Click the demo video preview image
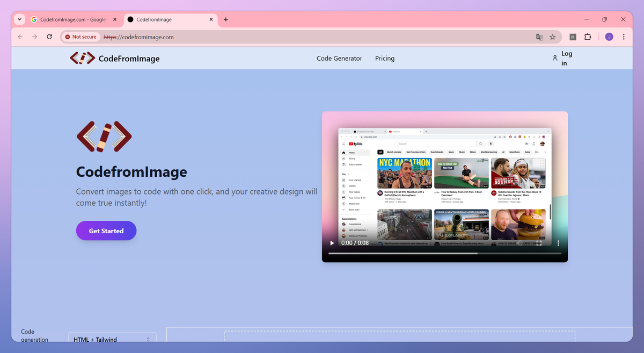 pyautogui.click(x=445, y=186)
